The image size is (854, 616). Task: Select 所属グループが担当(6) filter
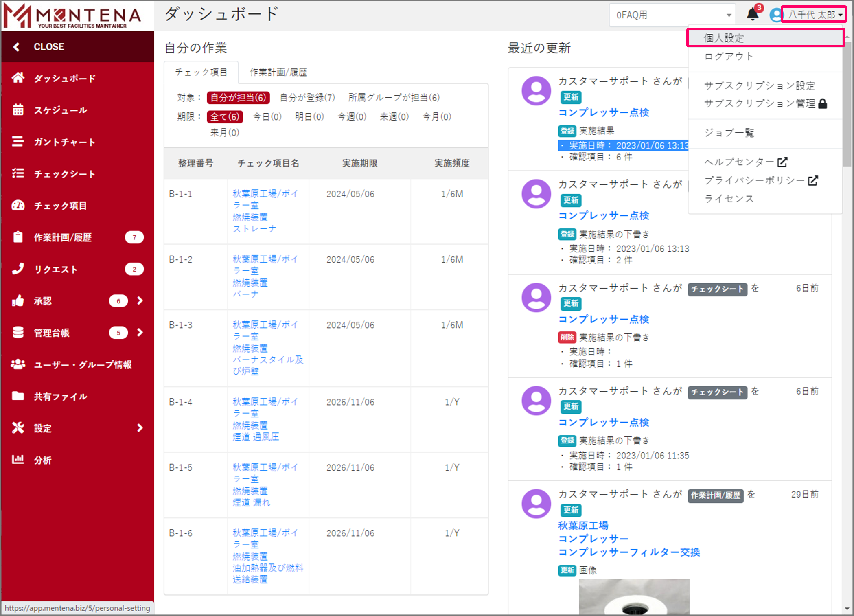[x=394, y=98]
